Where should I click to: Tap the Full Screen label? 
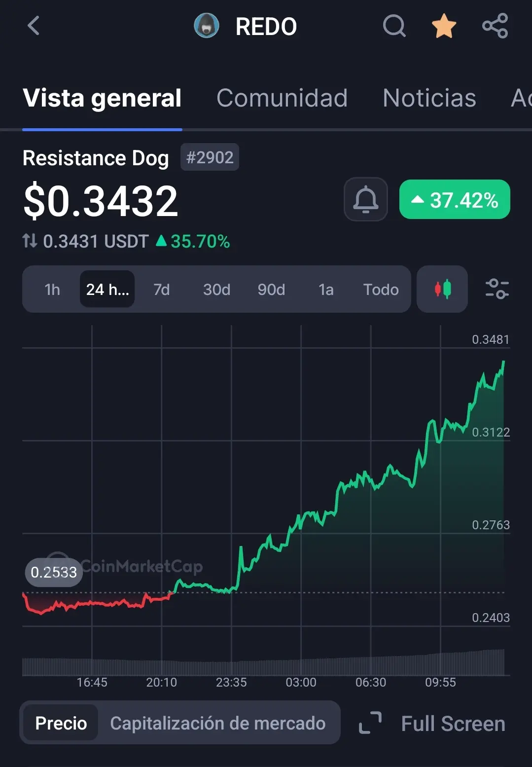pyautogui.click(x=453, y=724)
